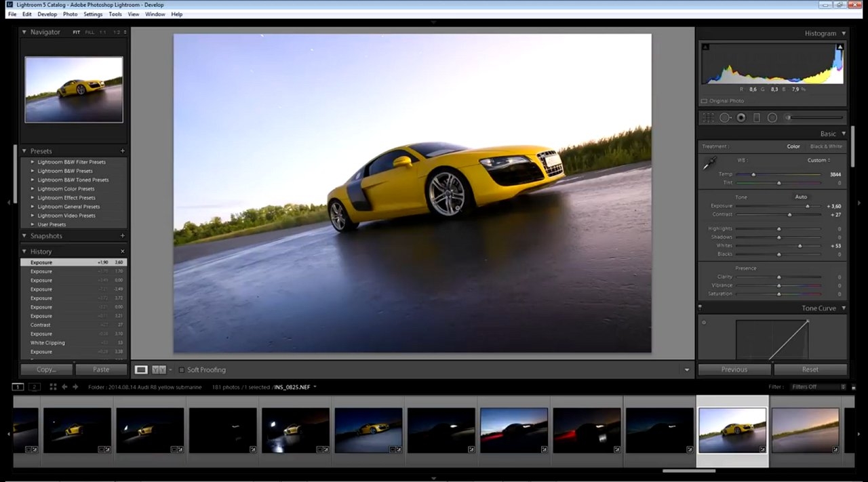Set Navigator zoom to FILL
The height and width of the screenshot is (482, 868).
click(90, 32)
